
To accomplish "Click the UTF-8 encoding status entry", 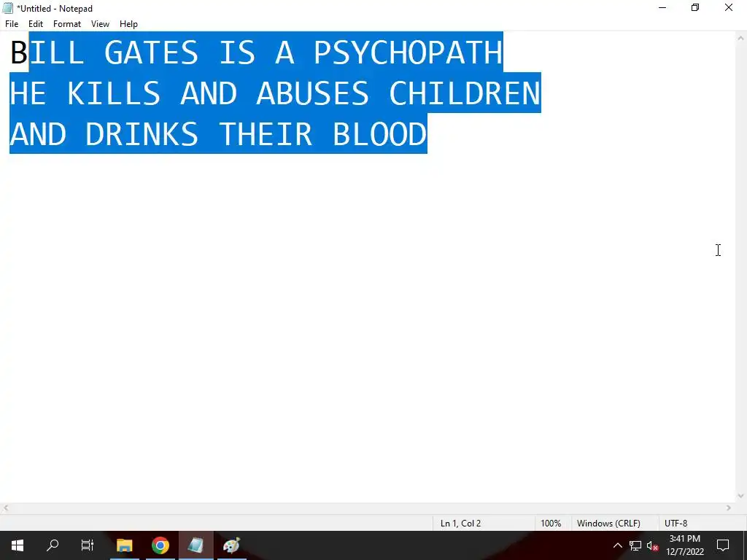I will [676, 524].
